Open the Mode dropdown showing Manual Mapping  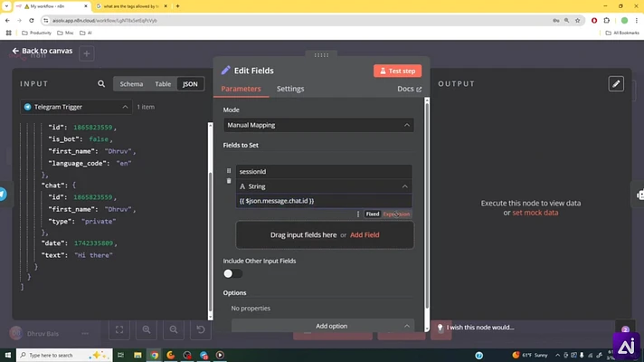point(318,125)
